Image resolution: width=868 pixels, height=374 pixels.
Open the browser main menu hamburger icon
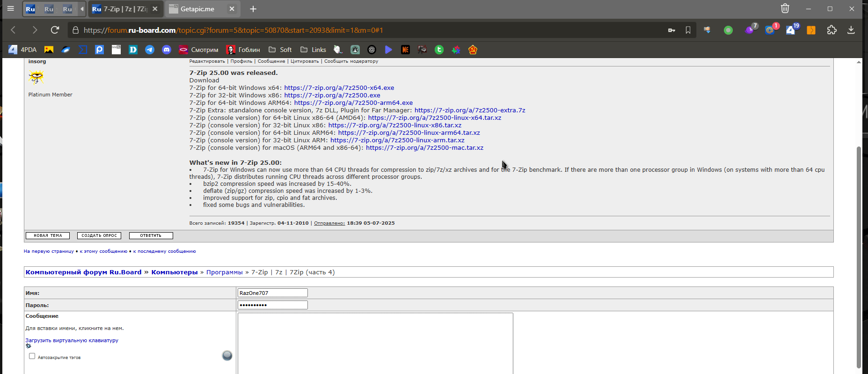(11, 8)
